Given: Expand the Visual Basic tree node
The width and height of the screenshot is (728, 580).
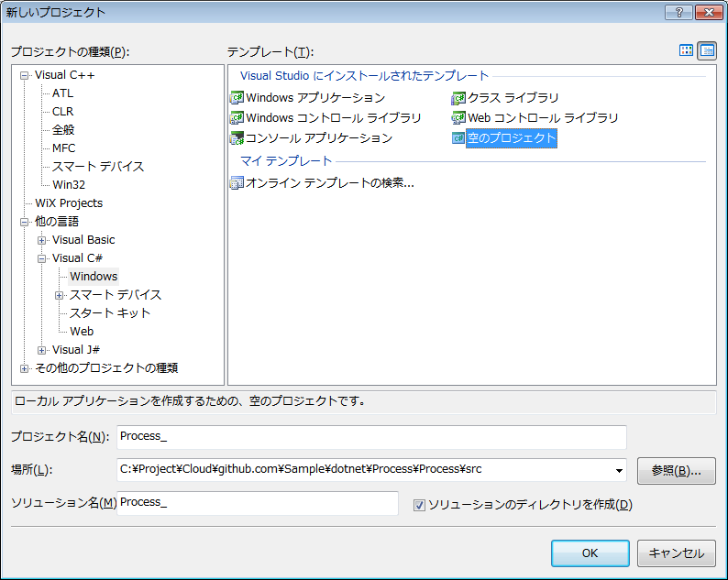Looking at the screenshot, I should click(42, 240).
